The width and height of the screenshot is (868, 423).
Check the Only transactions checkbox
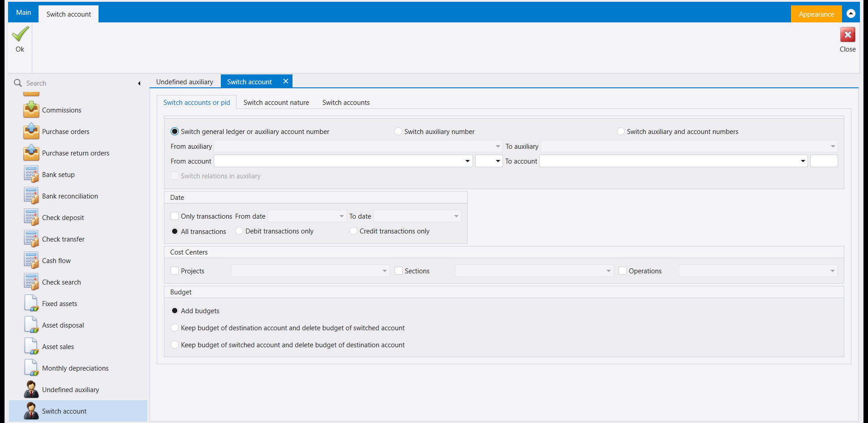point(175,216)
